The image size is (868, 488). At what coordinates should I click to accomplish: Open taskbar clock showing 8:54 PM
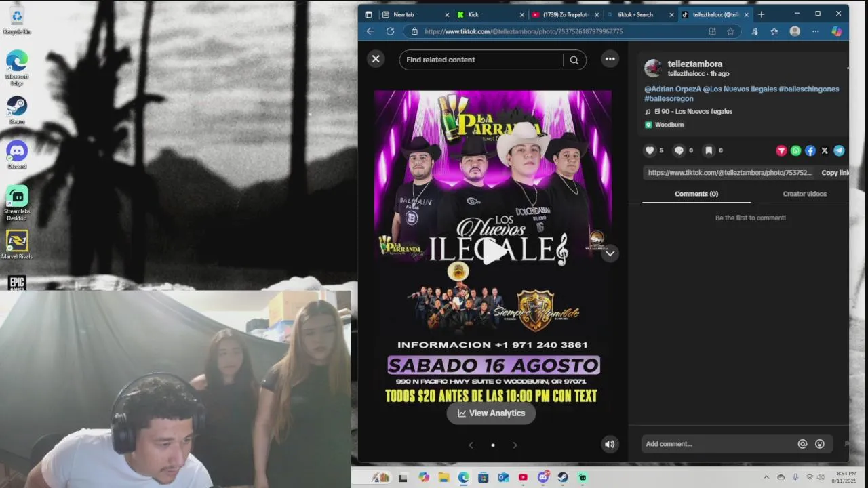click(x=846, y=477)
